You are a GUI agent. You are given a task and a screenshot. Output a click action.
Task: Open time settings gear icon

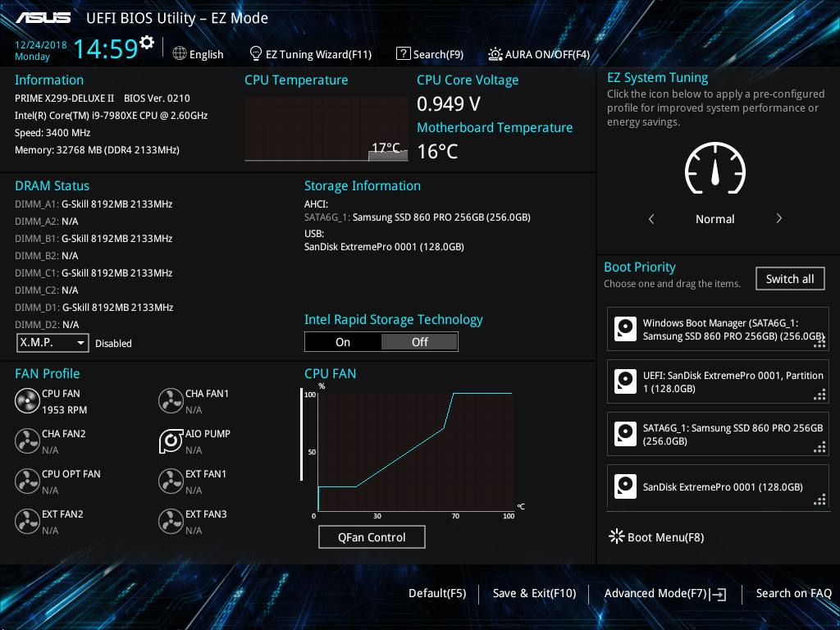coord(146,42)
